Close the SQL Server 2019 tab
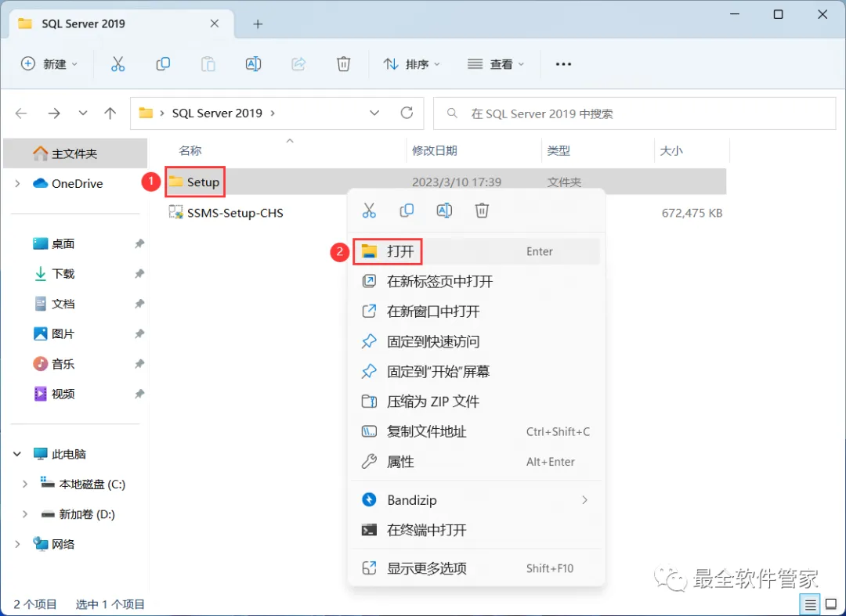Image resolution: width=846 pixels, height=616 pixels. point(214,23)
